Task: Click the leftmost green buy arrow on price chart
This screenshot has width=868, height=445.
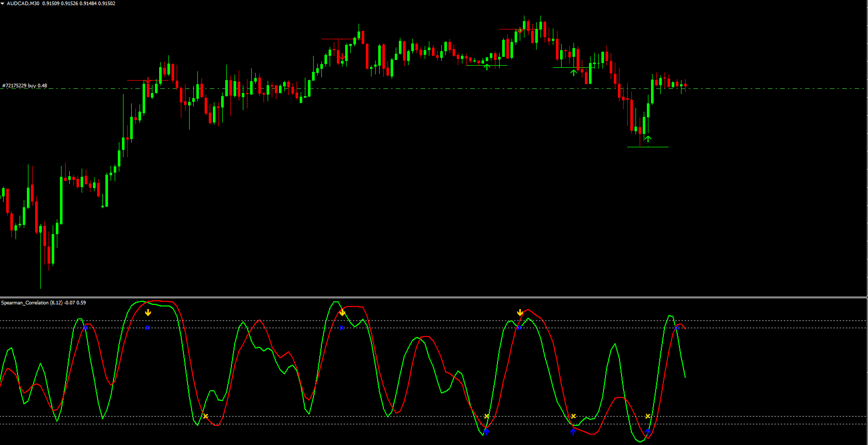Action: point(486,66)
